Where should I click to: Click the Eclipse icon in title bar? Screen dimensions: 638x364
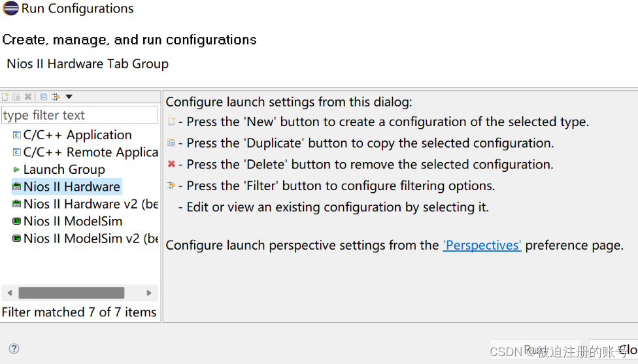[10, 8]
